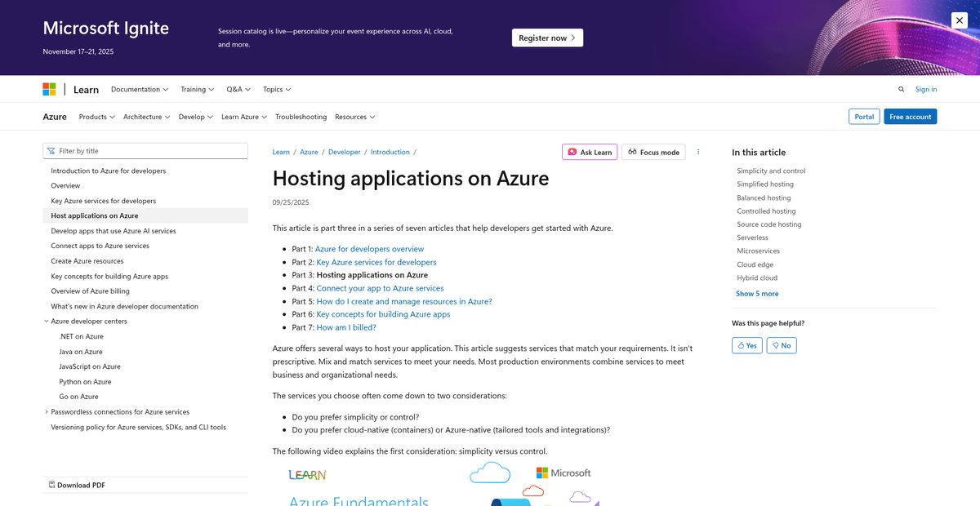Click the Focus mode button

pos(653,152)
